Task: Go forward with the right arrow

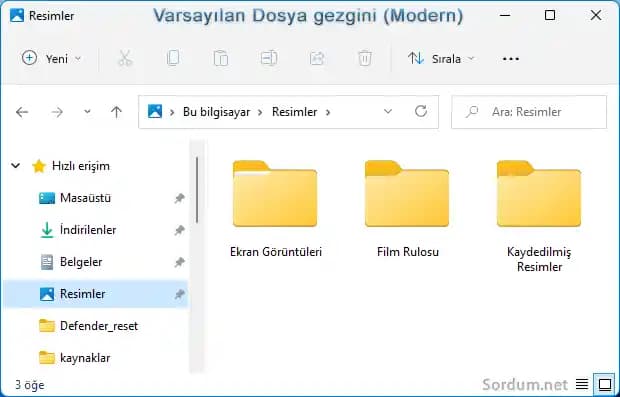Action: click(x=57, y=112)
